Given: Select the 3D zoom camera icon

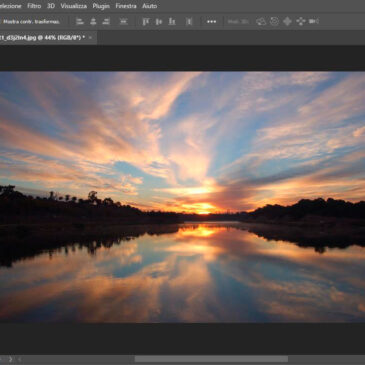Looking at the screenshot, I should tap(313, 22).
